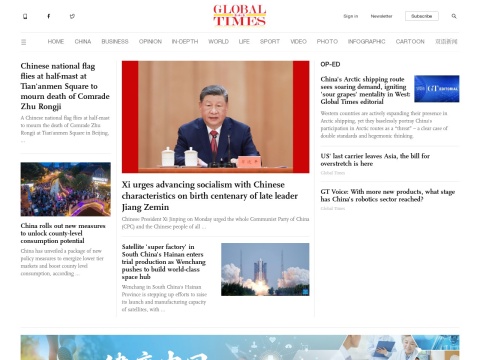Open the CHINA nav item

pyautogui.click(x=83, y=42)
